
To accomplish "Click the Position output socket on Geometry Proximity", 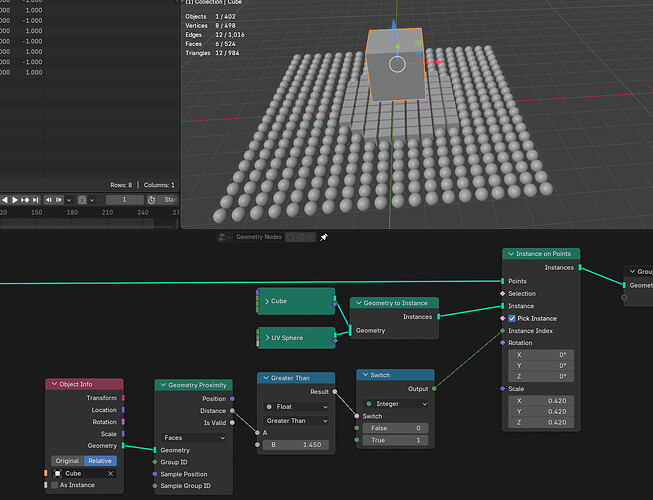I will (x=232, y=398).
